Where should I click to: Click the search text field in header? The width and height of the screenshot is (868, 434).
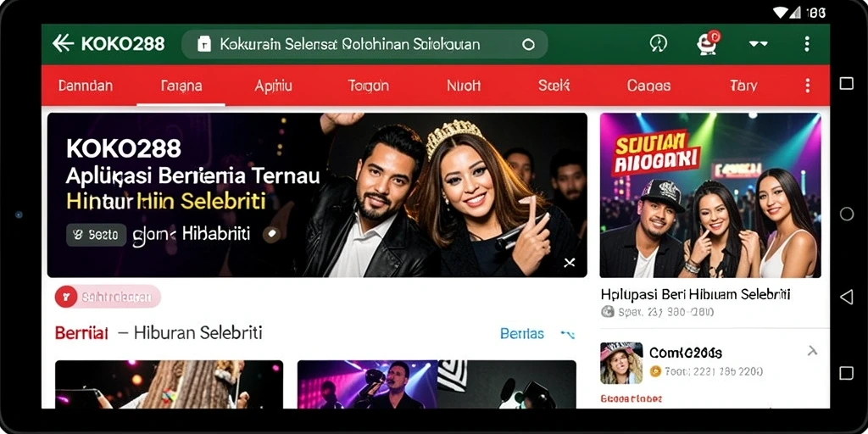tap(364, 44)
